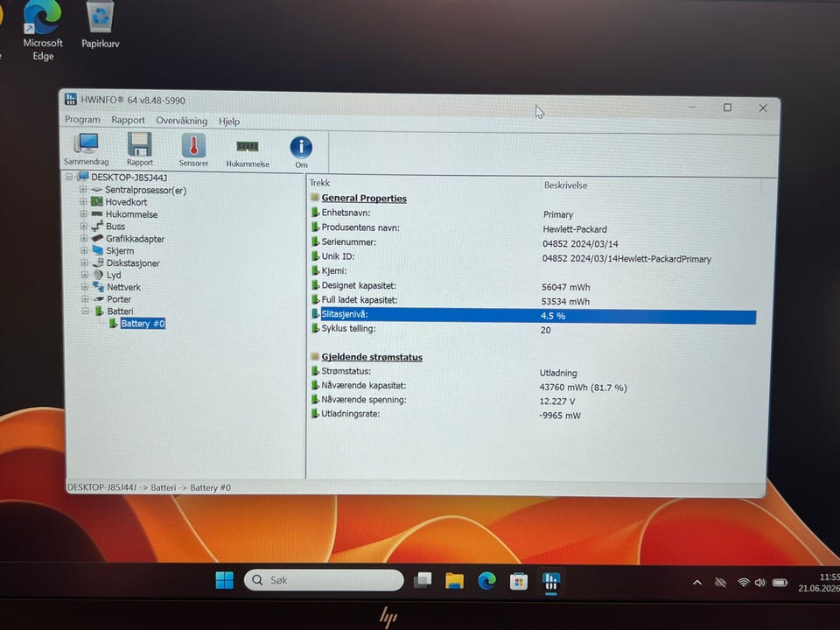Expand the Diskstasjoner tree node
The width and height of the screenshot is (840, 630).
tap(85, 262)
